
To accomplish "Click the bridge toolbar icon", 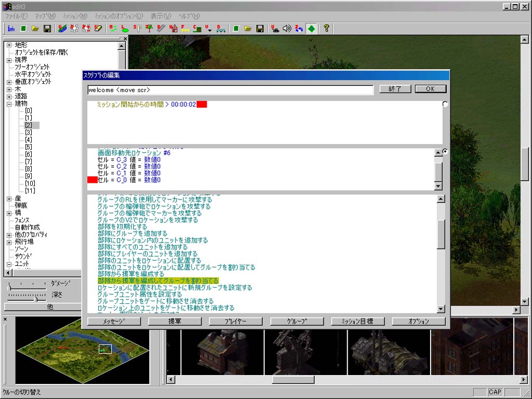I will coord(220,28).
